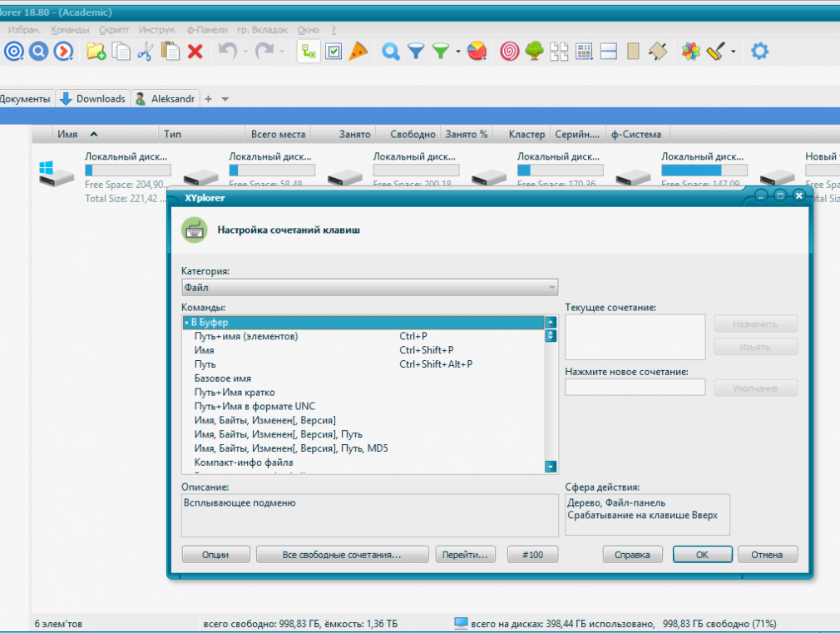Toggle dual pane with the split-window icon
This screenshot has height=633, width=840.
click(x=609, y=52)
